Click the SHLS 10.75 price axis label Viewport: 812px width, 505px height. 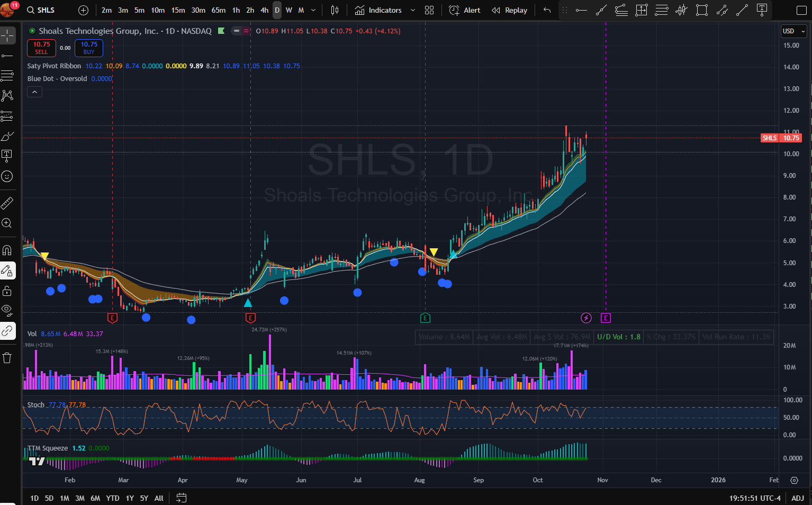(x=781, y=138)
